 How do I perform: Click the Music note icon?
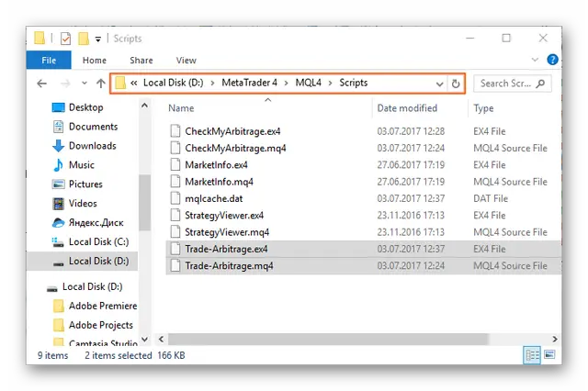[58, 165]
